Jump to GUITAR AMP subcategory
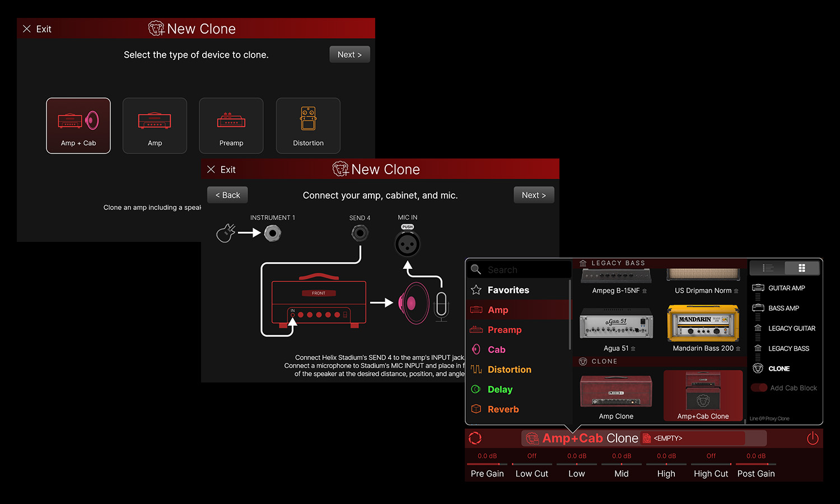840x504 pixels. [778, 288]
